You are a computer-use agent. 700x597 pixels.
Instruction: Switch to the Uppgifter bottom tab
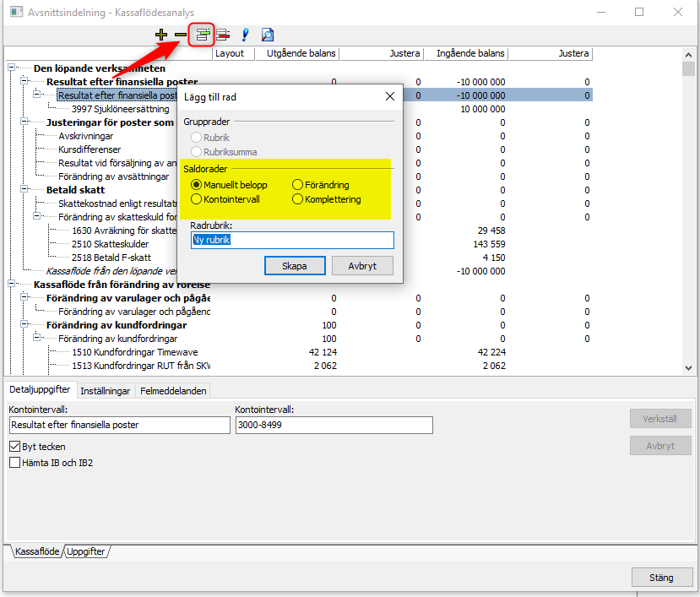86,551
